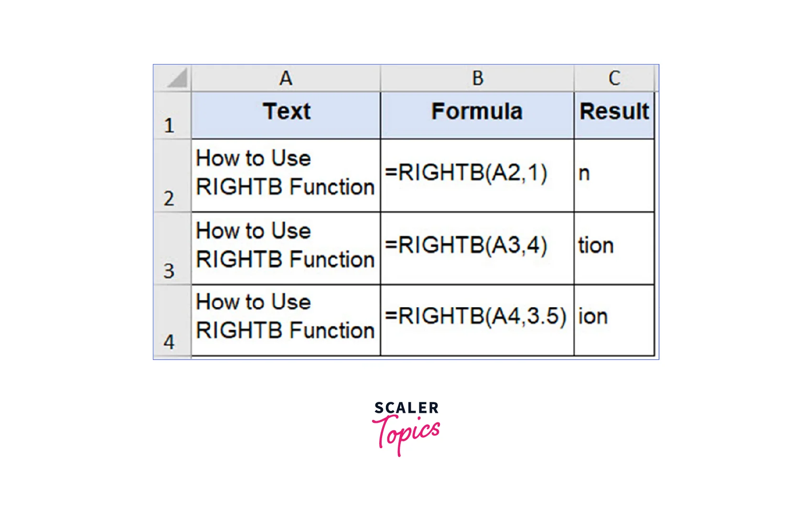Screen dimensions: 812x506
Task: Click the Scaler Topics logo
Action: click(x=406, y=428)
